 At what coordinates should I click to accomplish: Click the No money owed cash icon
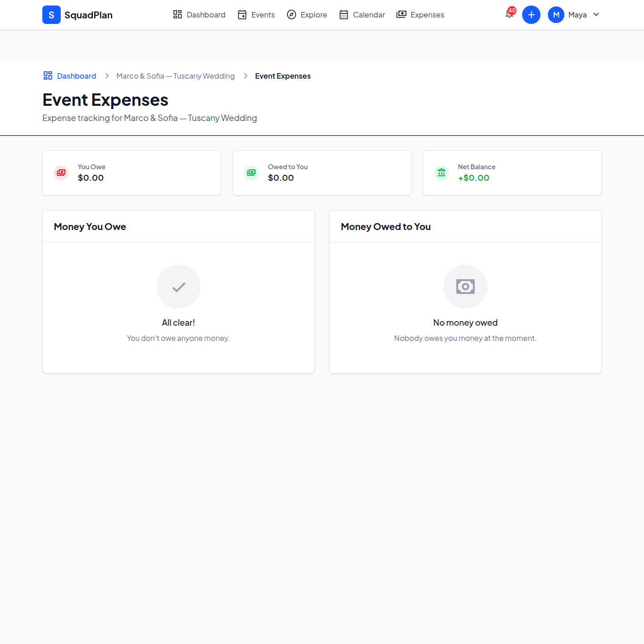[x=465, y=287]
